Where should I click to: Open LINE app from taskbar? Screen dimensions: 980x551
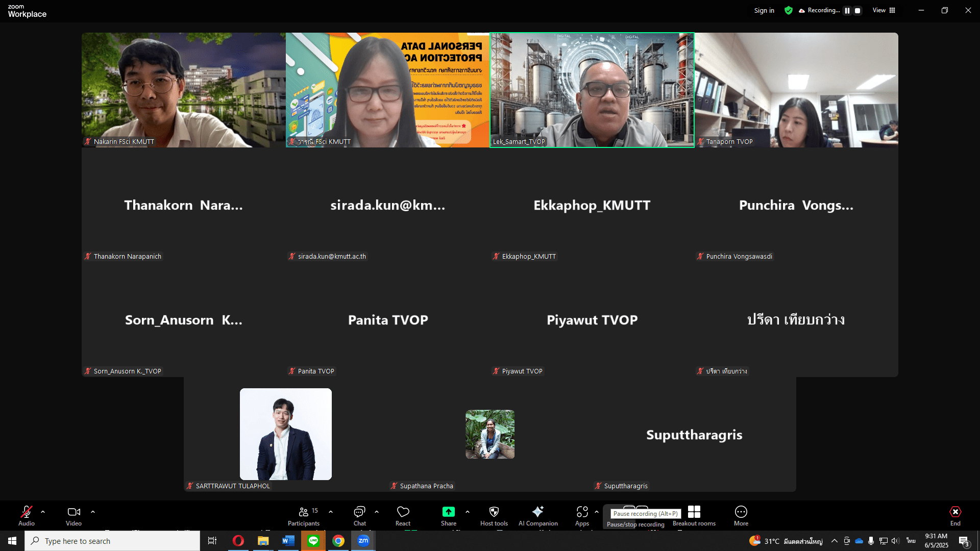[x=313, y=541]
